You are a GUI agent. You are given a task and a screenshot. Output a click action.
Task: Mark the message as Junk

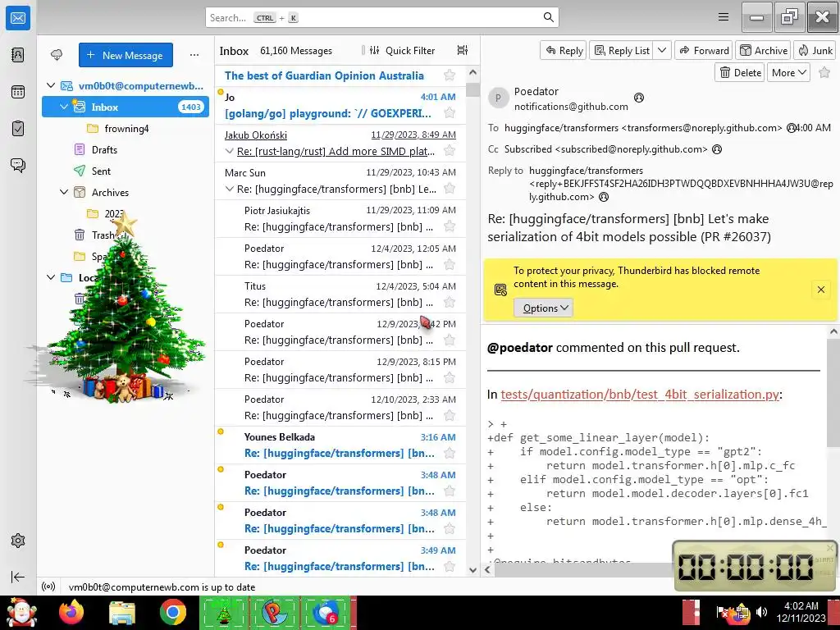815,50
